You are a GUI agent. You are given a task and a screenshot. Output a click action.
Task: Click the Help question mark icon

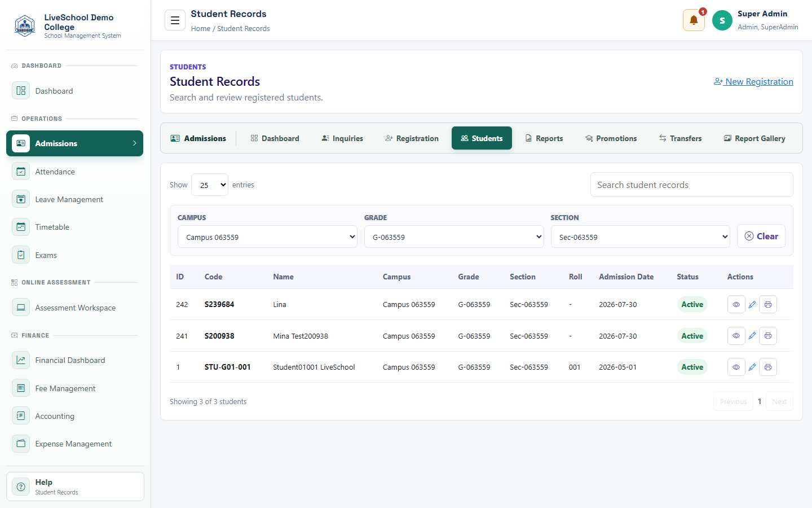coord(21,487)
